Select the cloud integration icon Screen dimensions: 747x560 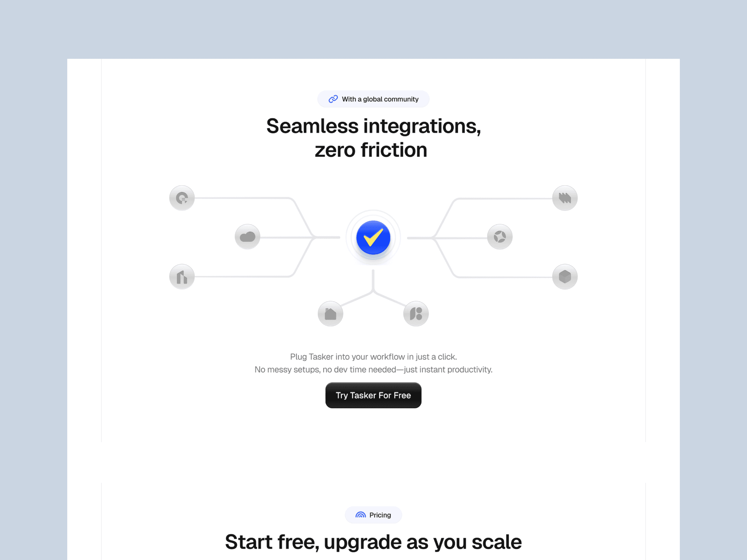point(248,237)
